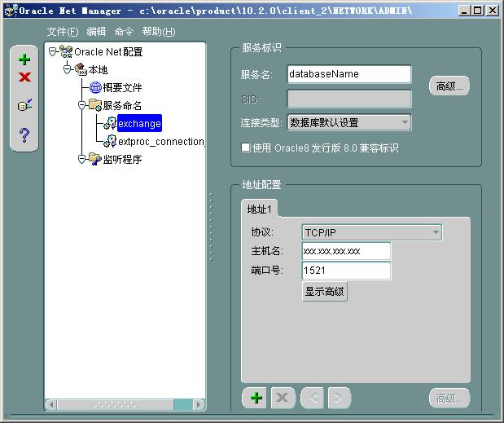Click the green plus create icon in left toolbar

click(24, 59)
